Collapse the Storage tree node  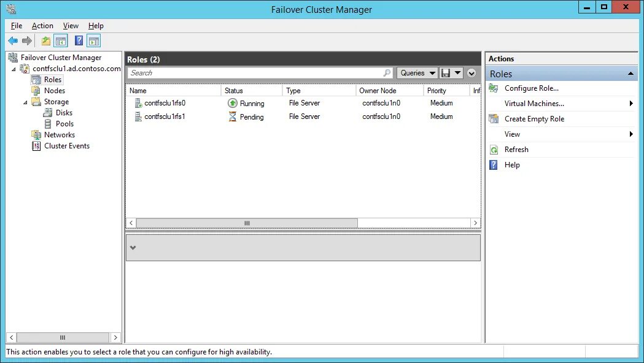pyautogui.click(x=25, y=102)
